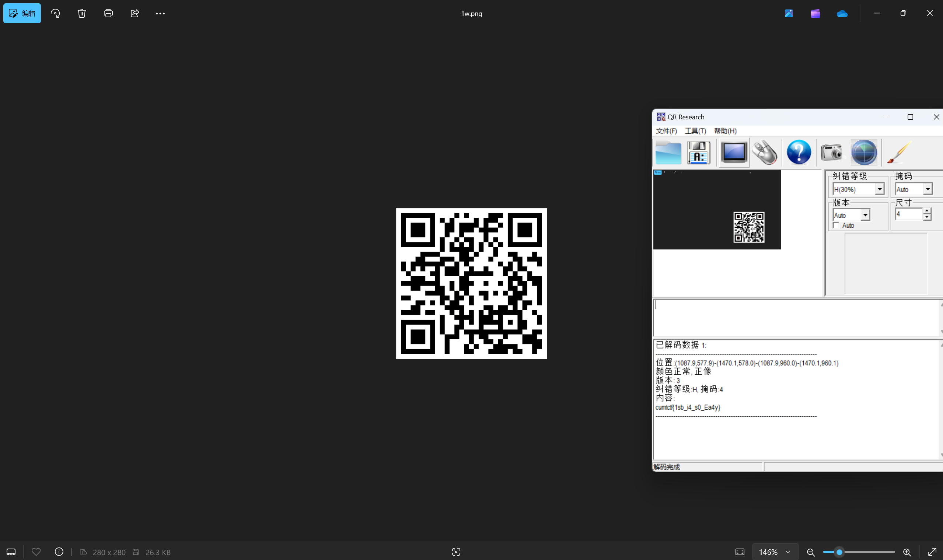
Task: Favorite the image with heart icon
Action: click(36, 552)
